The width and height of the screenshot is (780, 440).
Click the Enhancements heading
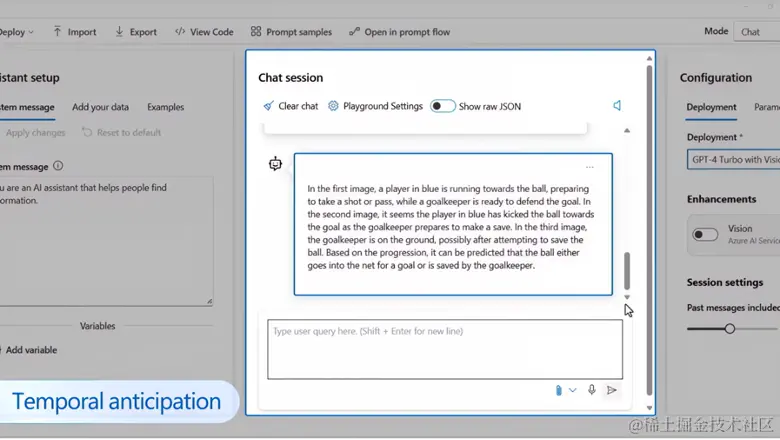tap(721, 199)
